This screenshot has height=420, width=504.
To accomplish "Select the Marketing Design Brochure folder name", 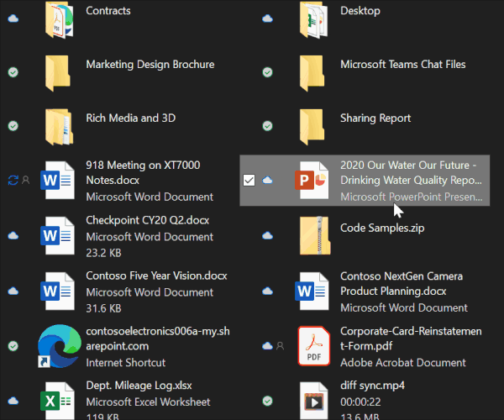I will coord(150,65).
